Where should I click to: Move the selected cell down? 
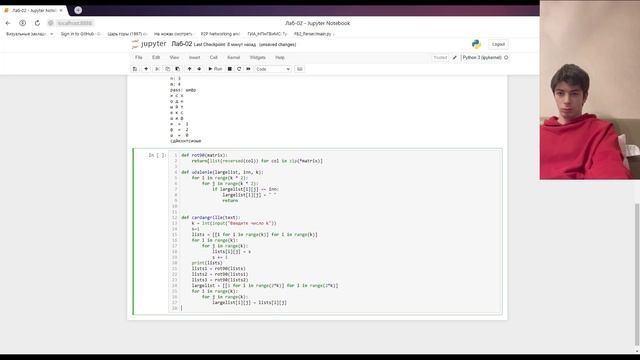[x=199, y=69]
